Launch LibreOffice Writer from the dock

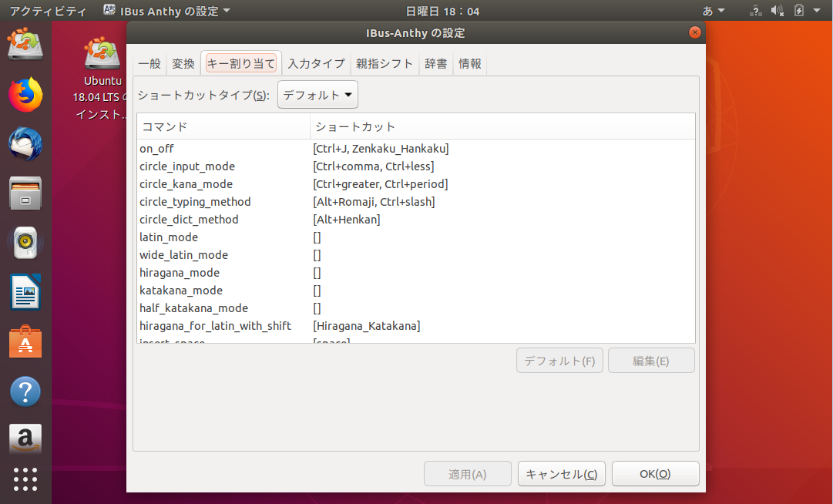point(25,292)
